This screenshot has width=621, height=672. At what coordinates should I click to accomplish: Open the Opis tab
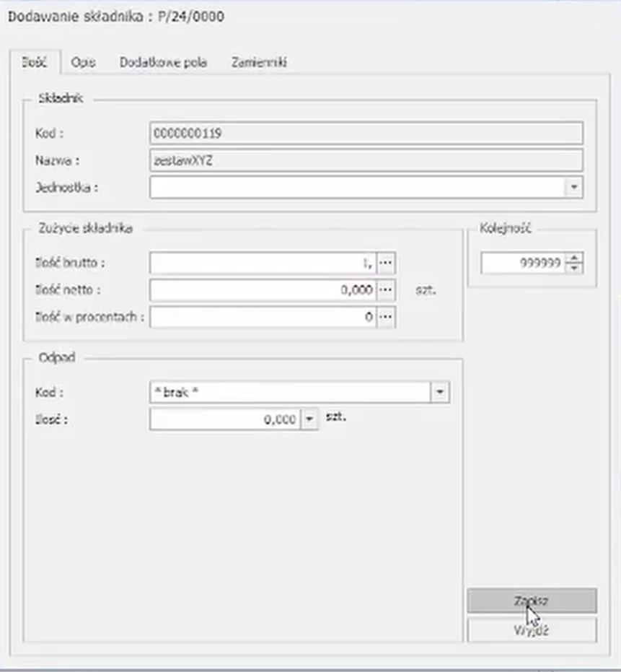click(84, 63)
